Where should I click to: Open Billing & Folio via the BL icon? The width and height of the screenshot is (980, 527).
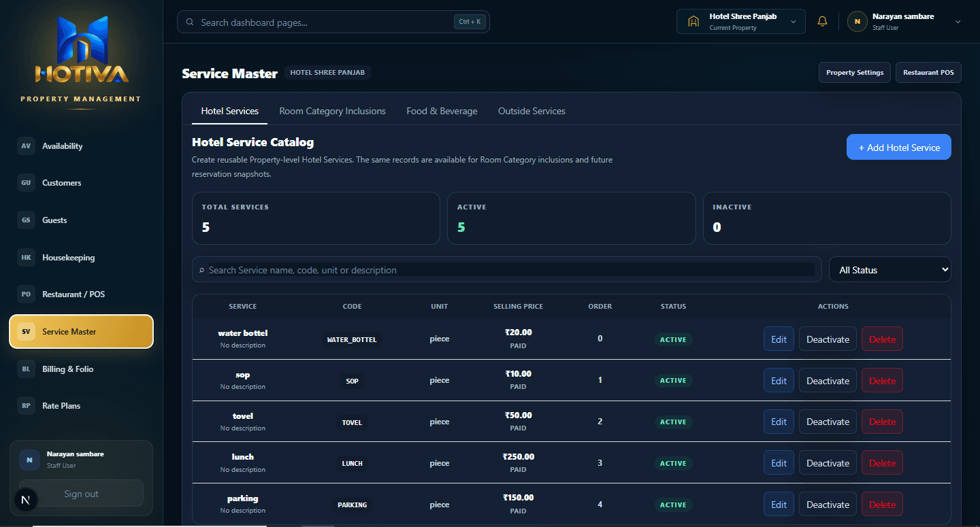click(26, 369)
